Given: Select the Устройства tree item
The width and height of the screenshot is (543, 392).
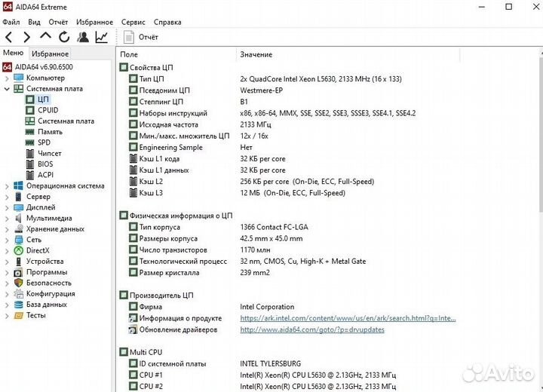Looking at the screenshot, I should 44,261.
